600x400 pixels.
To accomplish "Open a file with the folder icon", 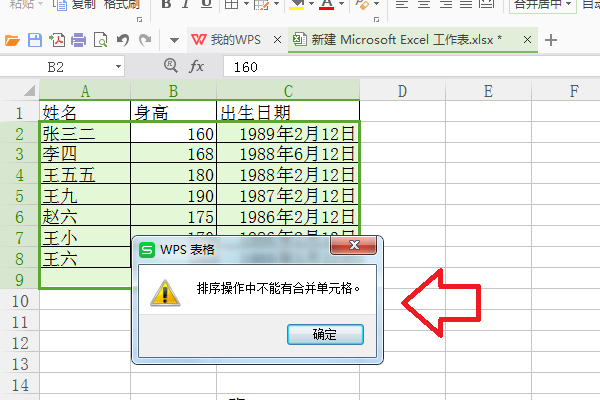I will coord(12,40).
